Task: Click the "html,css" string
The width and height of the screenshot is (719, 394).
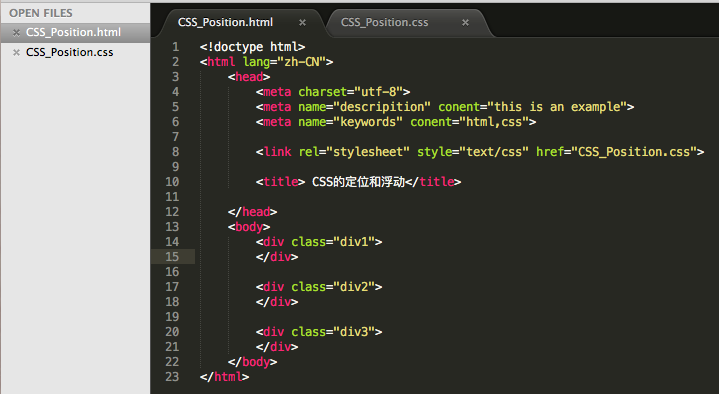Action: point(494,122)
